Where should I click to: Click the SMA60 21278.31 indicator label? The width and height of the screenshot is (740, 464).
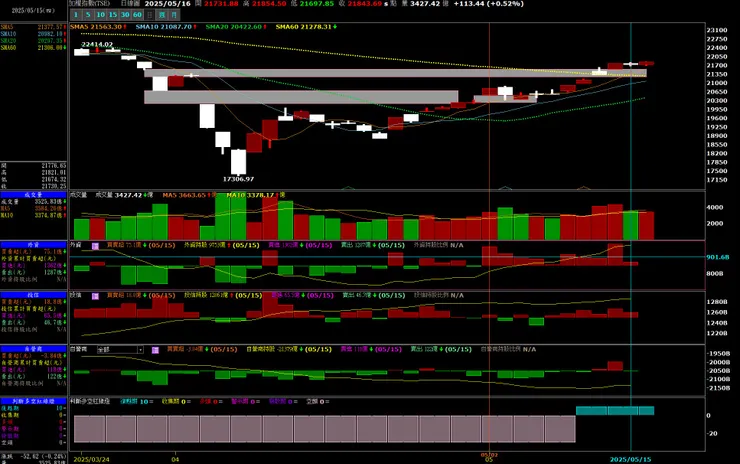pyautogui.click(x=306, y=27)
